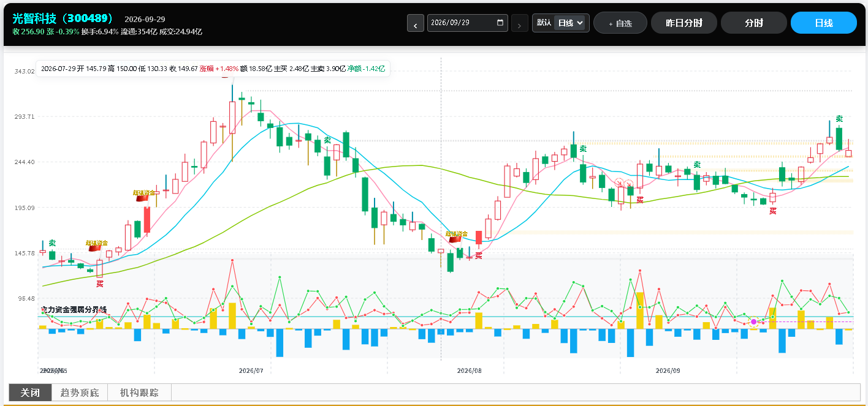Click the 主卖 3.90亿 value in the tooltip

327,69
